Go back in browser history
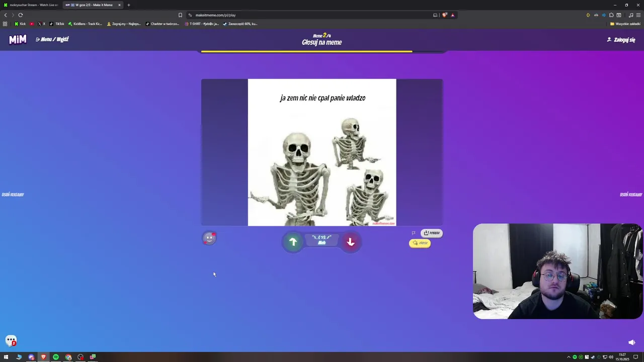Image resolution: width=644 pixels, height=362 pixels. pos(6,15)
